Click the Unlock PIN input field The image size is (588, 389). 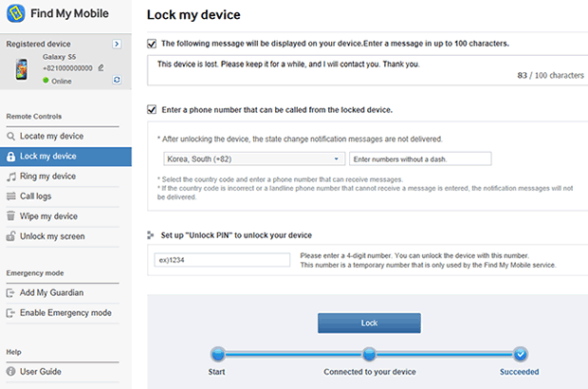click(x=222, y=260)
